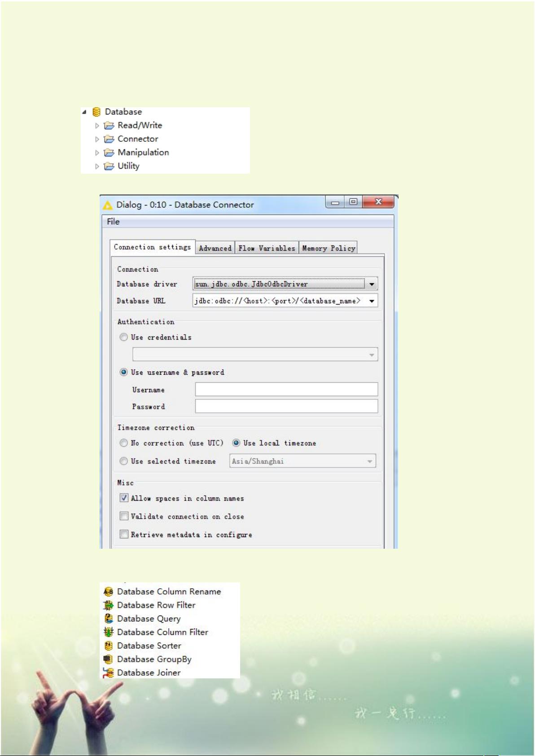Click the Database Sorter node icon
Viewport: 535px width, 756px height.
pyautogui.click(x=108, y=646)
